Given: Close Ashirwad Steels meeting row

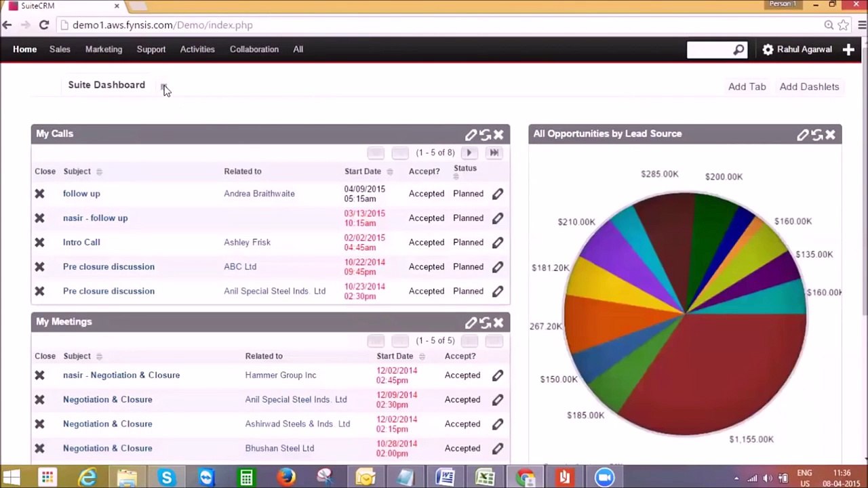Looking at the screenshot, I should pyautogui.click(x=39, y=424).
